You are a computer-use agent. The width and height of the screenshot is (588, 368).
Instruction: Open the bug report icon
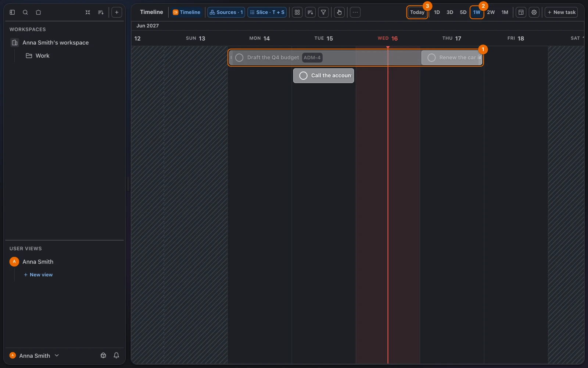click(x=103, y=355)
